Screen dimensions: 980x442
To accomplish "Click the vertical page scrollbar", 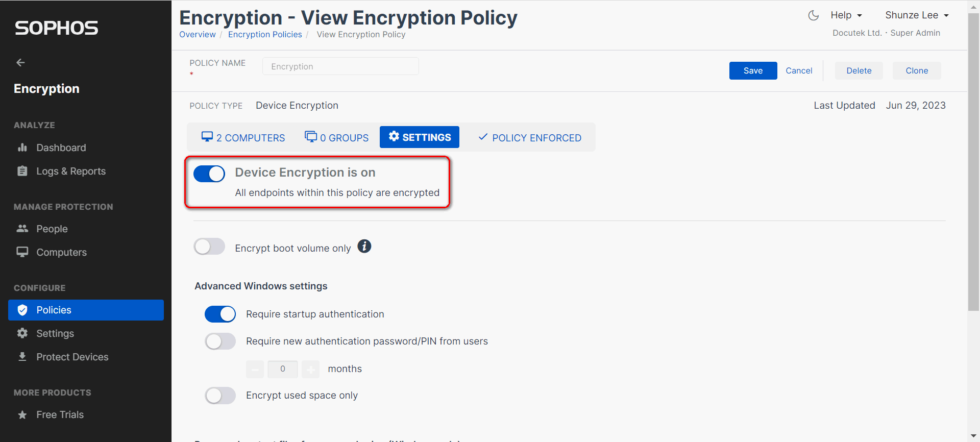I will tap(973, 162).
